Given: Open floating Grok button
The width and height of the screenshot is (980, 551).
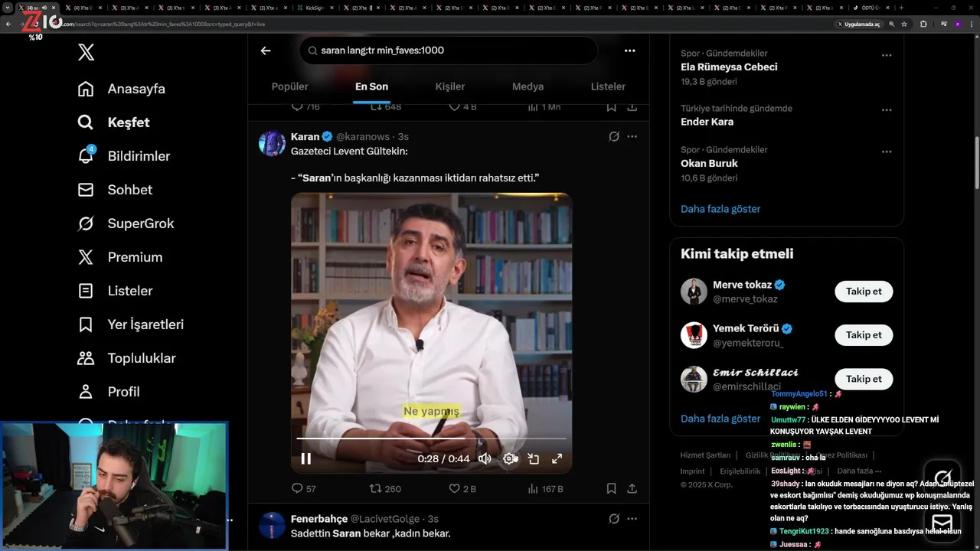Looking at the screenshot, I should [942, 478].
